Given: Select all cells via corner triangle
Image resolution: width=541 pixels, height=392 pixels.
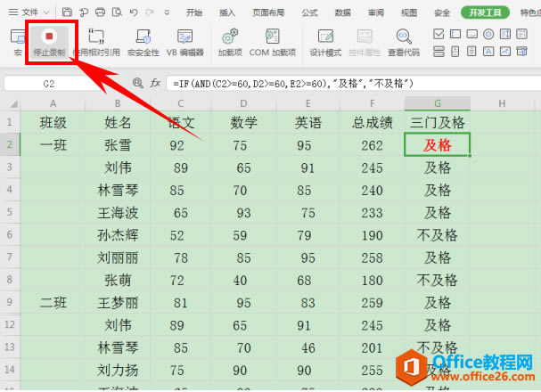Looking at the screenshot, I should pos(13,103).
